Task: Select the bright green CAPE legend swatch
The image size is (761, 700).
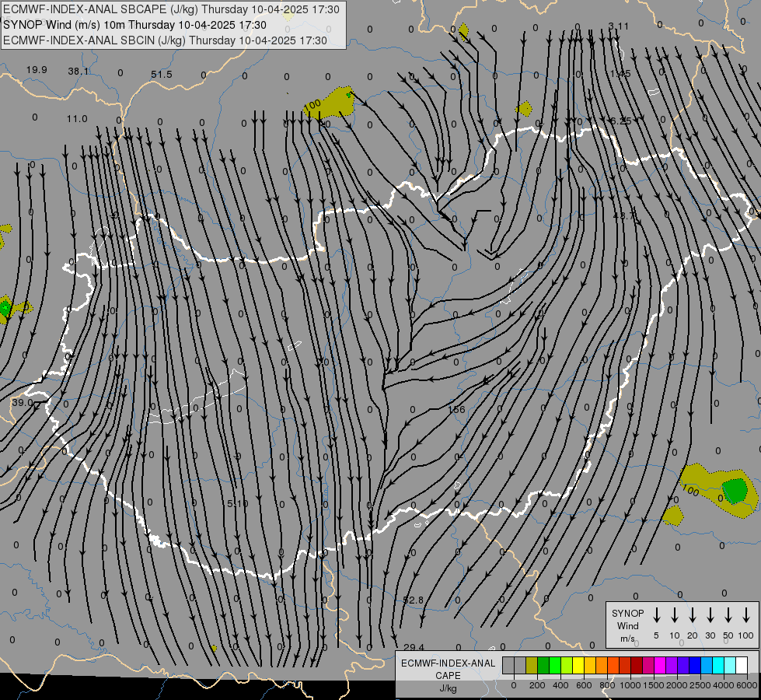Action: point(555,665)
